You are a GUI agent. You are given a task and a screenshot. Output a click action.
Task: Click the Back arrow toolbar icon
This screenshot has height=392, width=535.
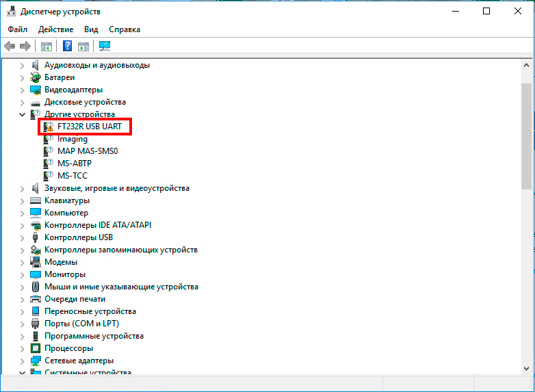tap(10, 46)
